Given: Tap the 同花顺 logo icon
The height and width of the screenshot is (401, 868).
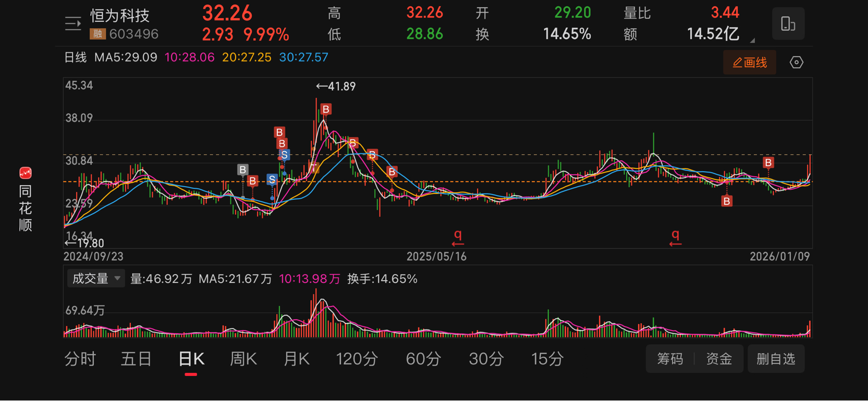Looking at the screenshot, I should tap(25, 173).
